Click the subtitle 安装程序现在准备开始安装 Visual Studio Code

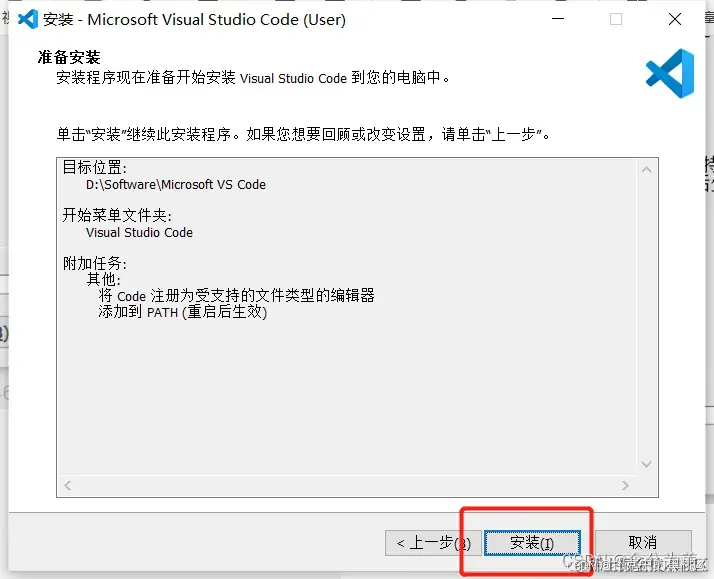(x=253, y=77)
